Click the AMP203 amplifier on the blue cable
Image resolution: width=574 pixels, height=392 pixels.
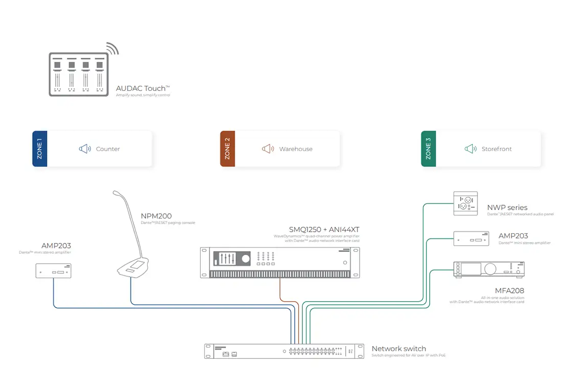pyautogui.click(x=53, y=271)
